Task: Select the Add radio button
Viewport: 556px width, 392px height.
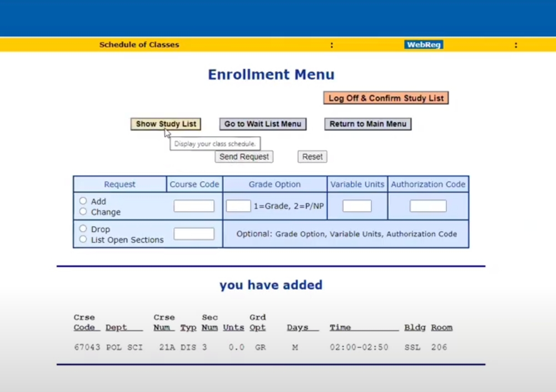Action: tap(83, 201)
